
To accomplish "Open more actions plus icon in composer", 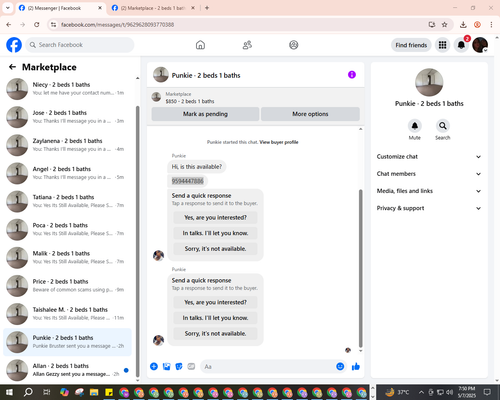I will pyautogui.click(x=154, y=367).
